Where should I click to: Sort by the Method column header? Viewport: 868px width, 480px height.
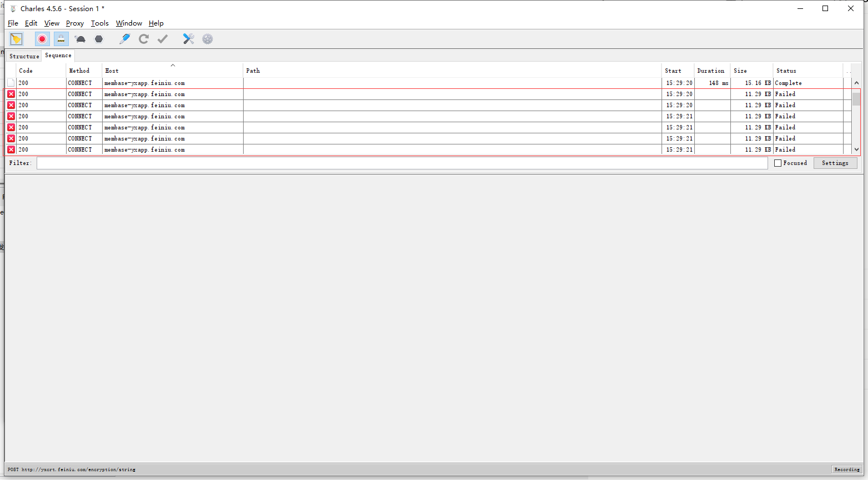[84, 71]
